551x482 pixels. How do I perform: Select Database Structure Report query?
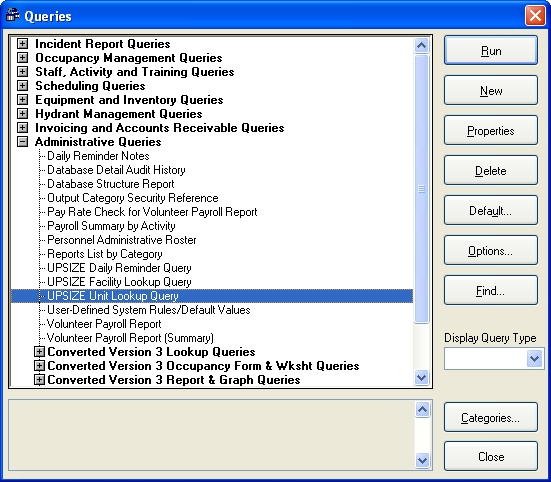(111, 184)
